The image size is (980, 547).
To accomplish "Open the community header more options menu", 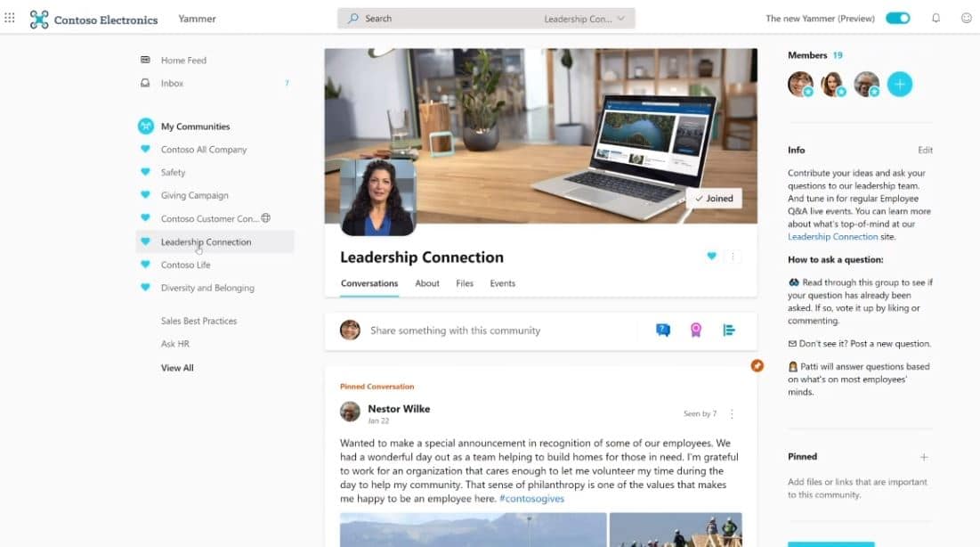I will (x=733, y=256).
